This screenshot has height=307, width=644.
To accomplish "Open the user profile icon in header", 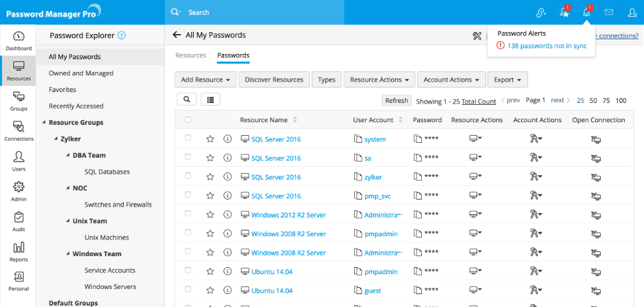I will coord(632,13).
